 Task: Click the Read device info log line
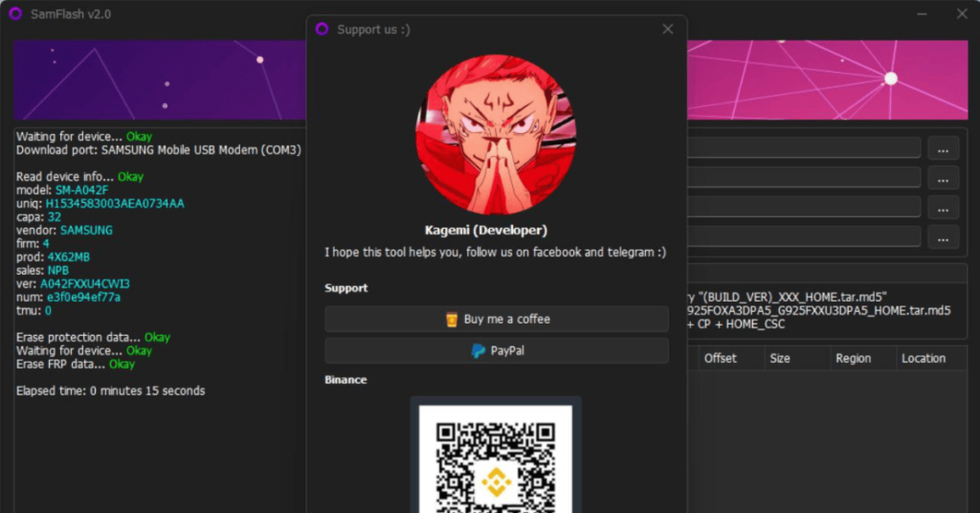80,177
